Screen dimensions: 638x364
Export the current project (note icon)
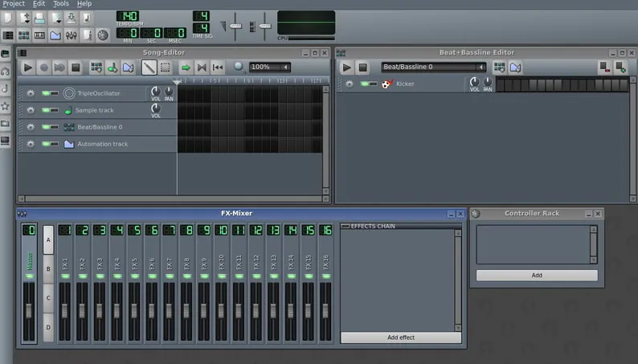(x=87, y=18)
